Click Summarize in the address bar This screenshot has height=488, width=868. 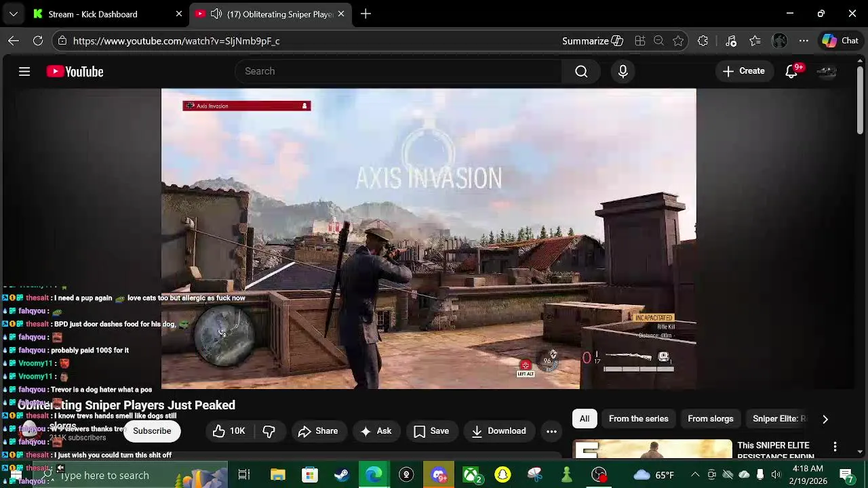593,41
